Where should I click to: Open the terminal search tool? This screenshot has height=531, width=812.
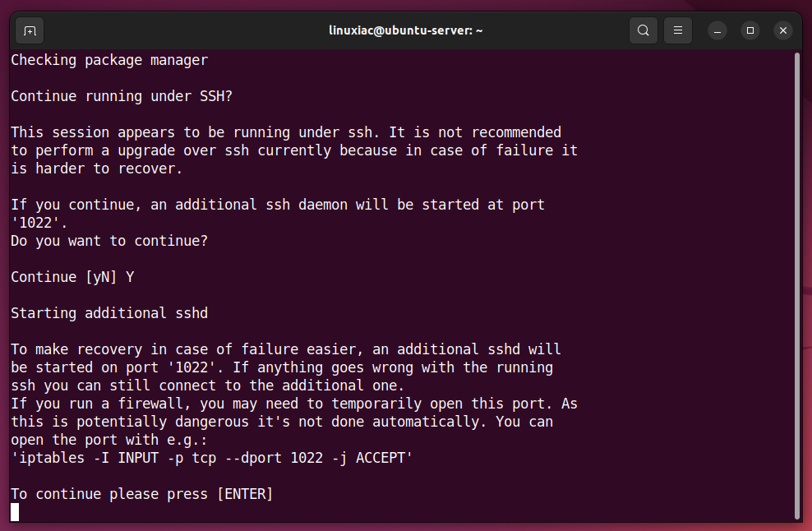click(644, 30)
